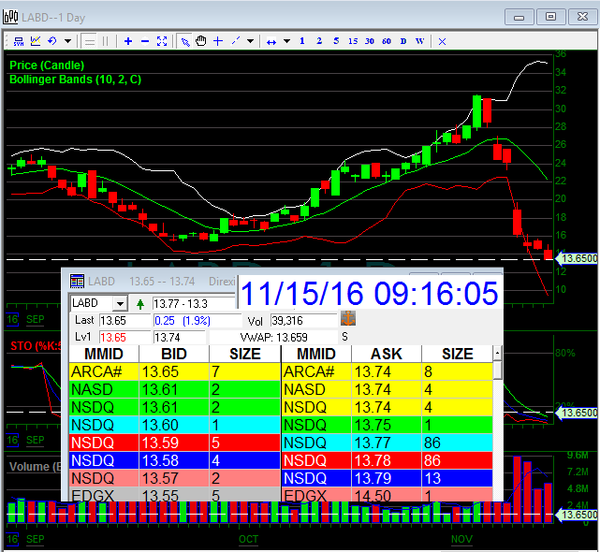Open the LABD symbol dropdown
Viewport: 600px width, 552px height.
click(x=119, y=303)
